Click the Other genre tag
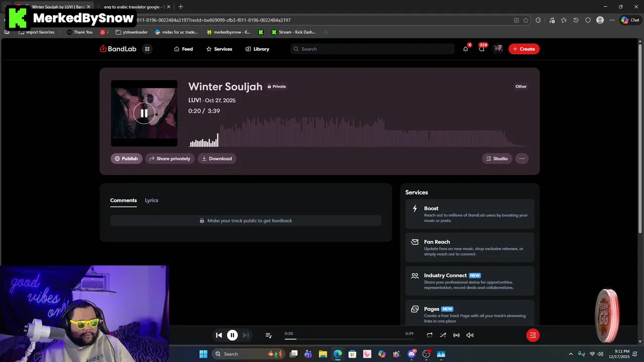This screenshot has width=644, height=362. tap(521, 86)
